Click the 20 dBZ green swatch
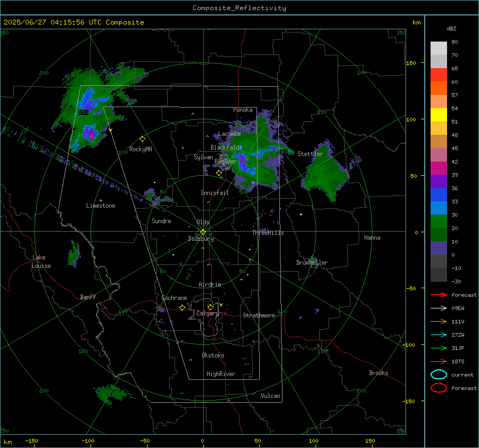Screen dimensions: 479x448 click(439, 222)
